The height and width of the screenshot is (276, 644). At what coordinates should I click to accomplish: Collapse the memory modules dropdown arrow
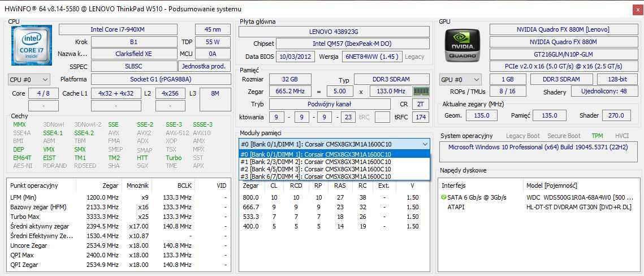click(425, 144)
